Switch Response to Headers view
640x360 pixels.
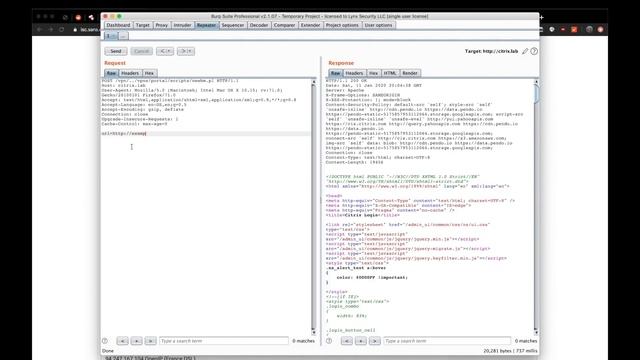coord(354,73)
